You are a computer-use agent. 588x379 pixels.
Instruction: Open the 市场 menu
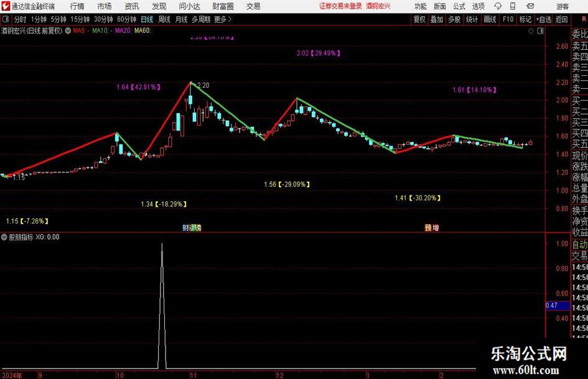[x=105, y=6]
